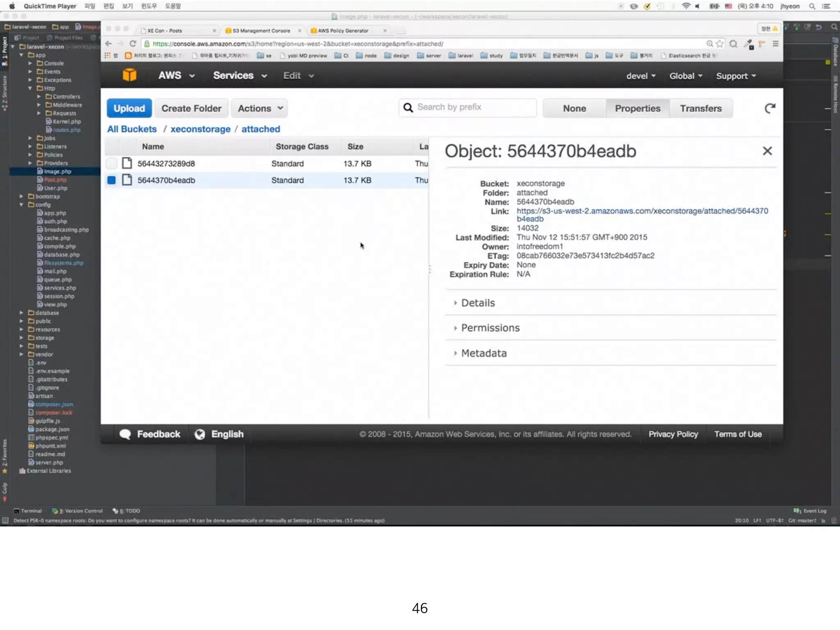Click the magnifier icon in prefix search
840x630 pixels.
click(408, 108)
